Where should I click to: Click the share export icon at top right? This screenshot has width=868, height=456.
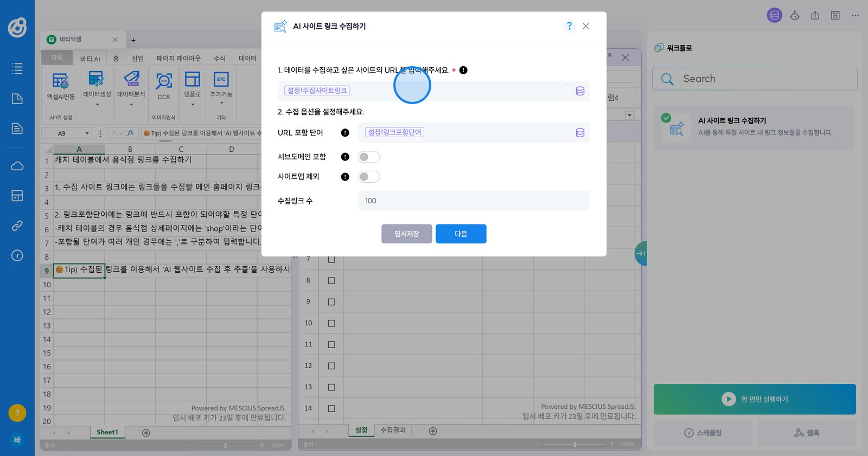815,15
